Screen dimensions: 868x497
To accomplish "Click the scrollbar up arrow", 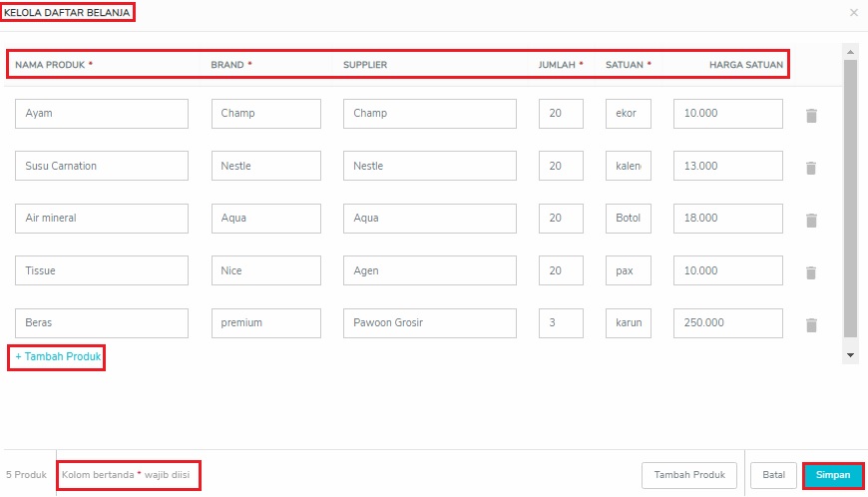I will [x=850, y=52].
